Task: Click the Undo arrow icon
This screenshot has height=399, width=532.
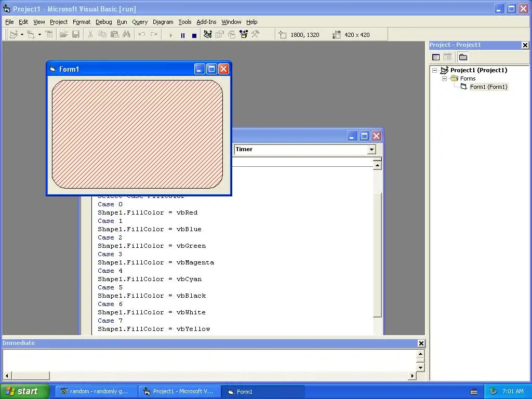Action: pyautogui.click(x=142, y=34)
